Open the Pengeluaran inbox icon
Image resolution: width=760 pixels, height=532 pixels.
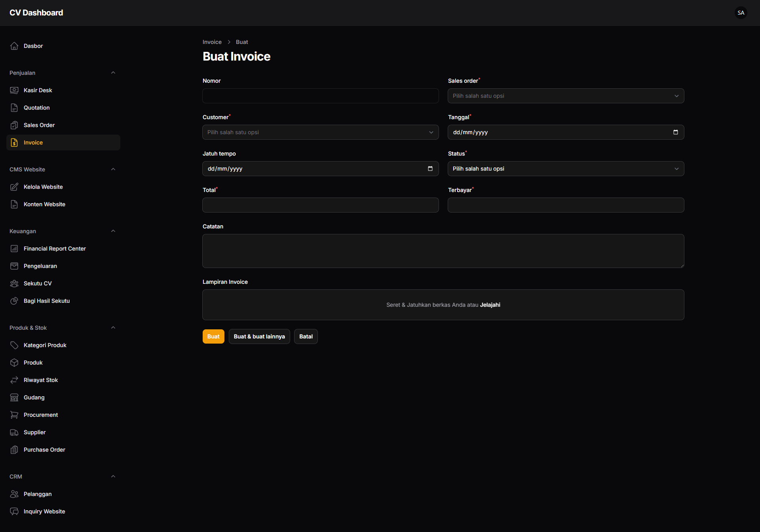point(14,266)
